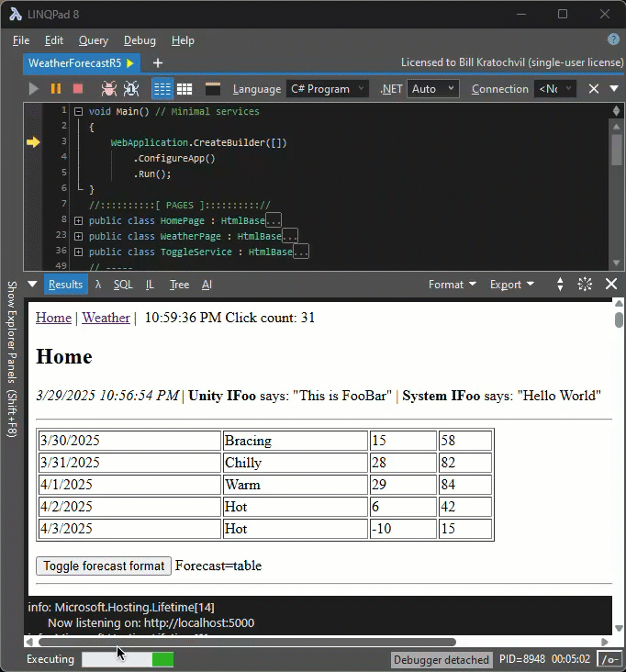Switch to the AI tab
The height and width of the screenshot is (672, 626).
tap(207, 285)
